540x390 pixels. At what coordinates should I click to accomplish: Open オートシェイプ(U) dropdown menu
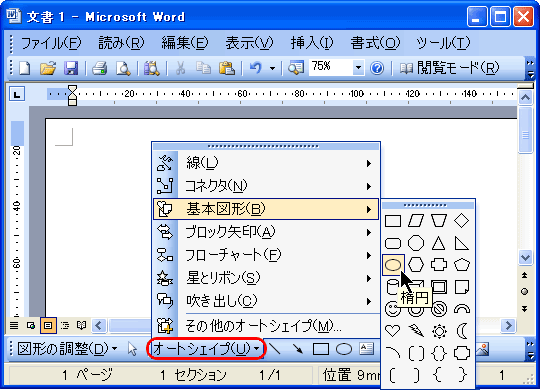pyautogui.click(x=206, y=349)
